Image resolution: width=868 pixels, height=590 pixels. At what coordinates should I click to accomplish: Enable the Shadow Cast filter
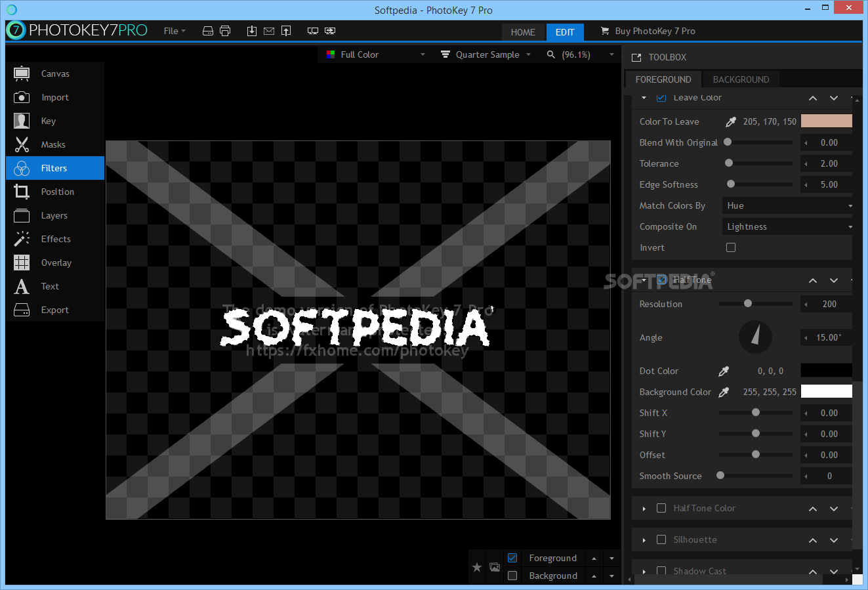tap(661, 571)
